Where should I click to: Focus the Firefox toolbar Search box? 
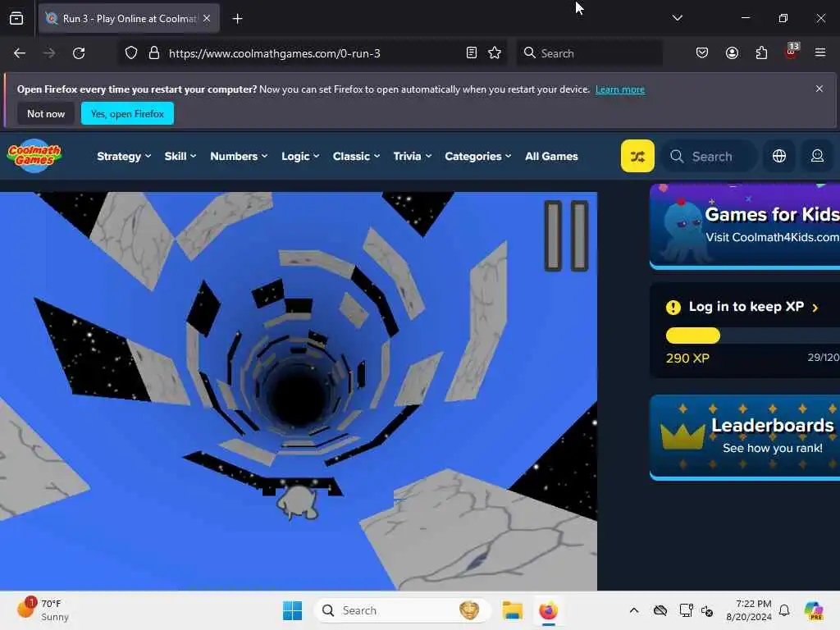coord(589,53)
